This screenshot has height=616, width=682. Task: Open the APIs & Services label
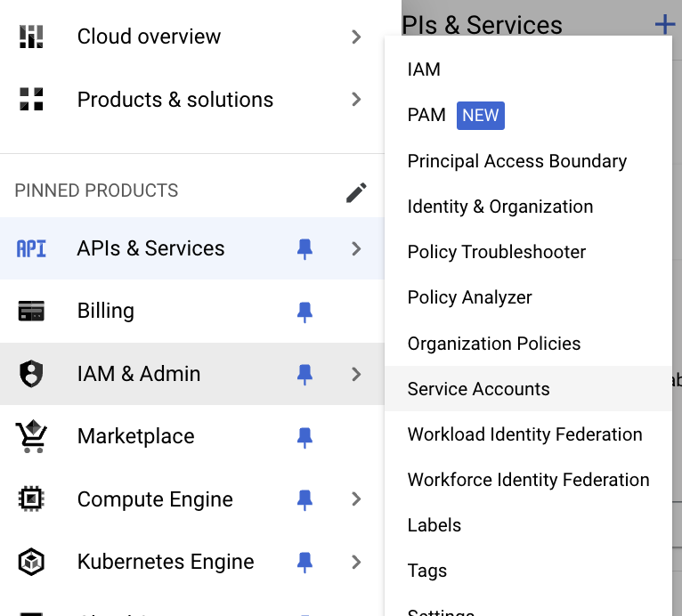click(150, 248)
